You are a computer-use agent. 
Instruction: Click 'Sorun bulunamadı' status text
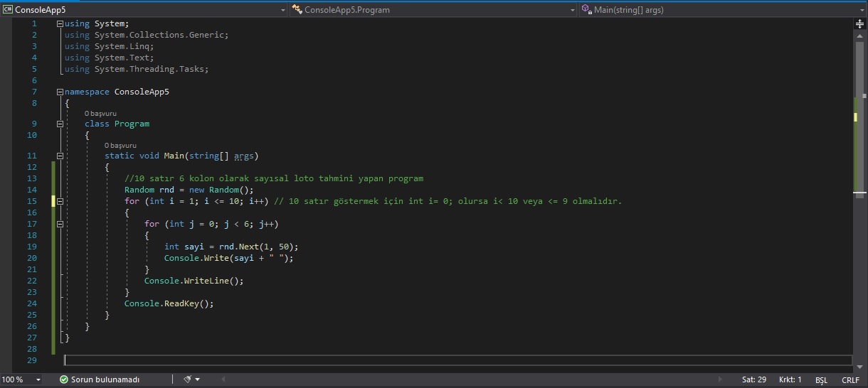(x=105, y=379)
